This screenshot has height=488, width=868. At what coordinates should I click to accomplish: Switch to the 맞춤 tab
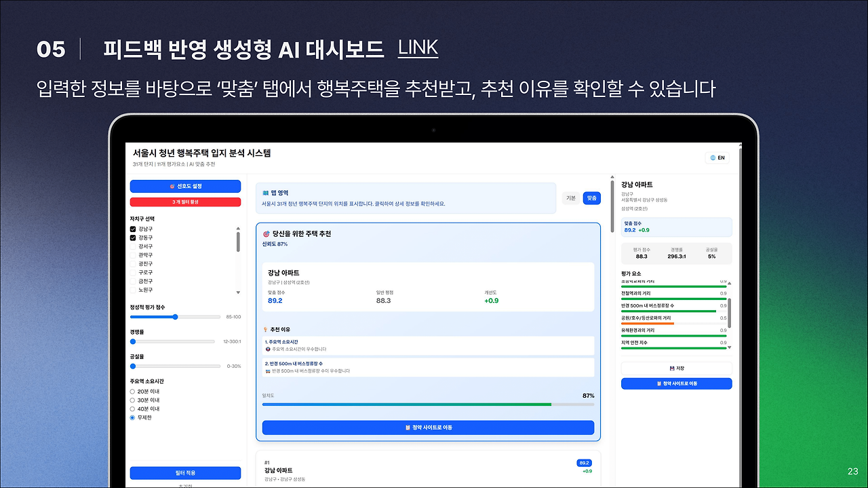pos(591,198)
